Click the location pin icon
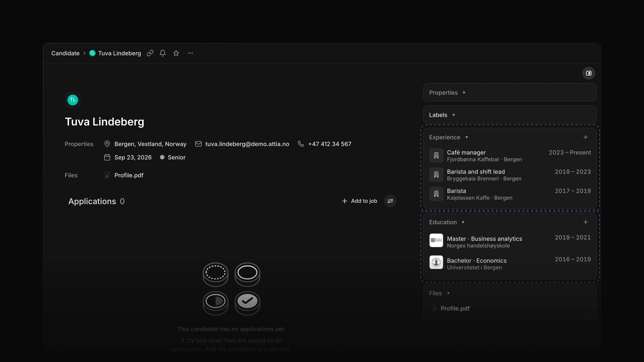 107,144
